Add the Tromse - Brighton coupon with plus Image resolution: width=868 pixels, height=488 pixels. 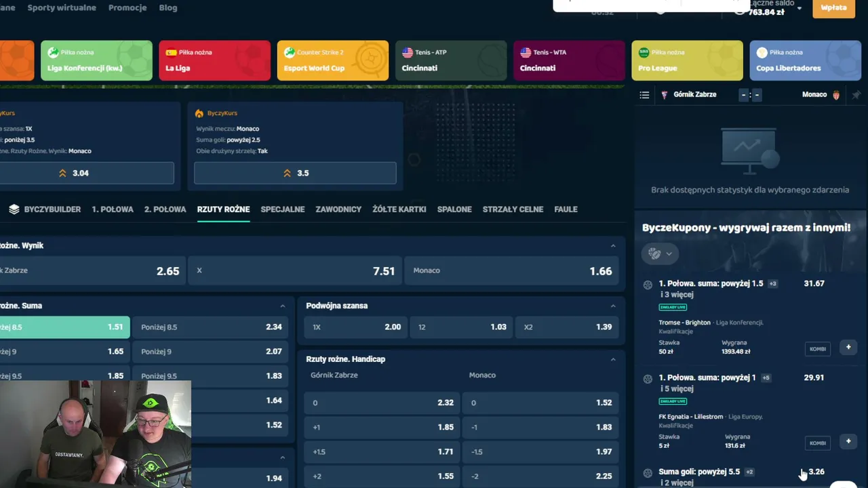point(848,348)
